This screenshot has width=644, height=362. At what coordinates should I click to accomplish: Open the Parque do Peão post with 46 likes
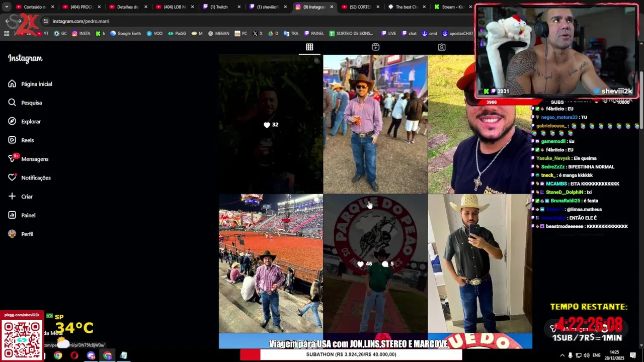tap(375, 263)
